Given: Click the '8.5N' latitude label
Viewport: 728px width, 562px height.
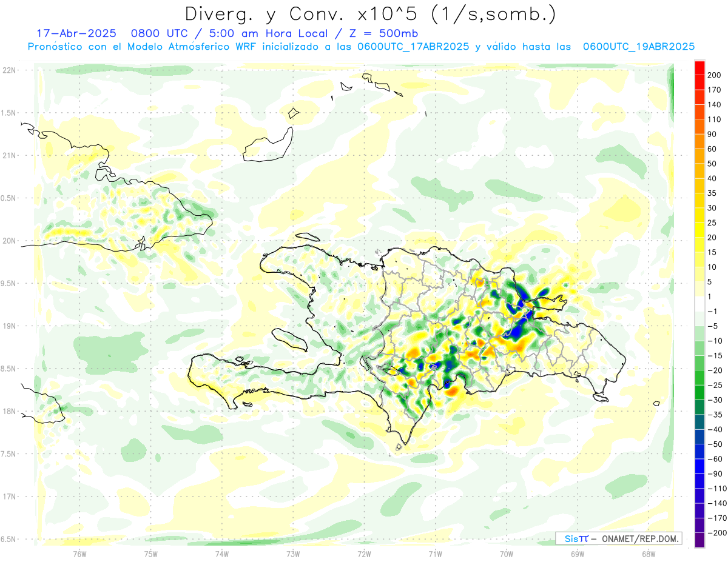Looking at the screenshot, I should 8,369.
